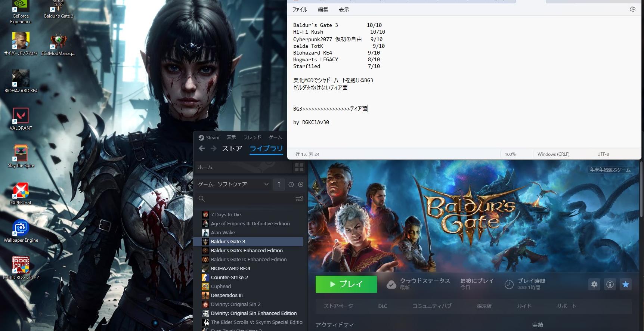Click Steam forward navigation arrow
Viewport: 644px width, 331px height.
click(x=213, y=148)
